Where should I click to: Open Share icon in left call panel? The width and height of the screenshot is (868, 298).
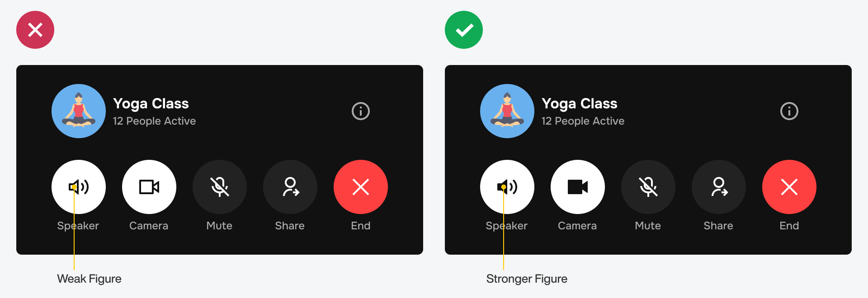(290, 187)
